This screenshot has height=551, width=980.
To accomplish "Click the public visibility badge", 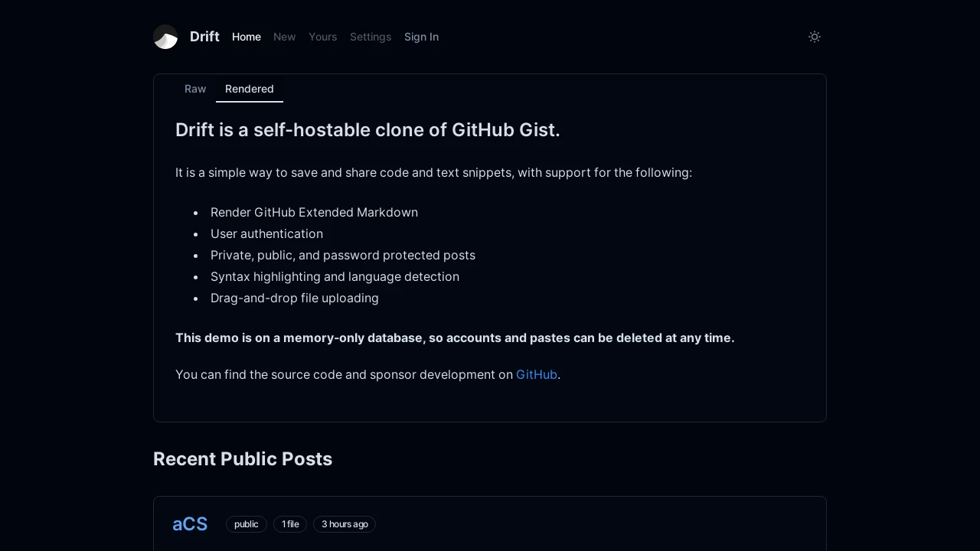I will coord(247,524).
